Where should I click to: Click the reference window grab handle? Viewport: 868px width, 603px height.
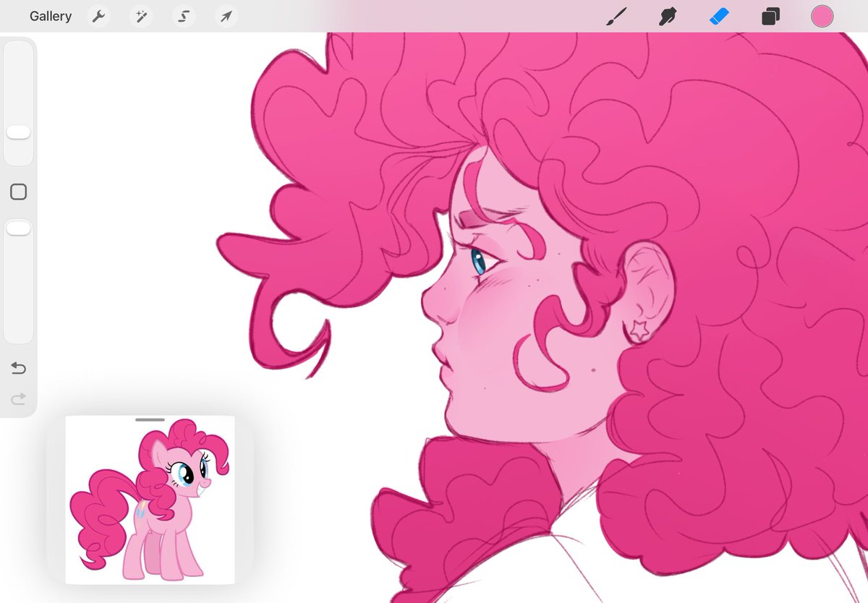(x=150, y=419)
